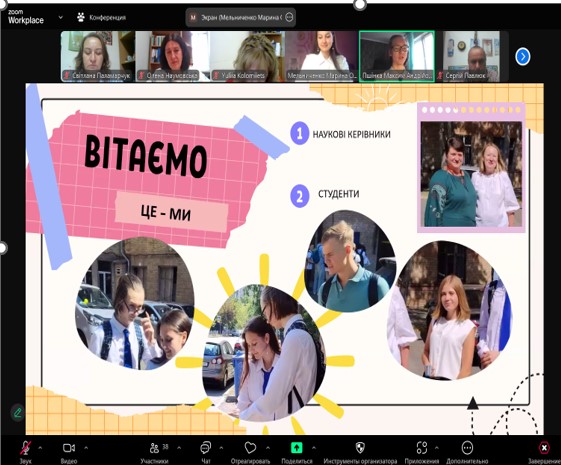The height and width of the screenshot is (465, 561).
Task: Click the ЦЕ - МИ label
Action: [165, 213]
